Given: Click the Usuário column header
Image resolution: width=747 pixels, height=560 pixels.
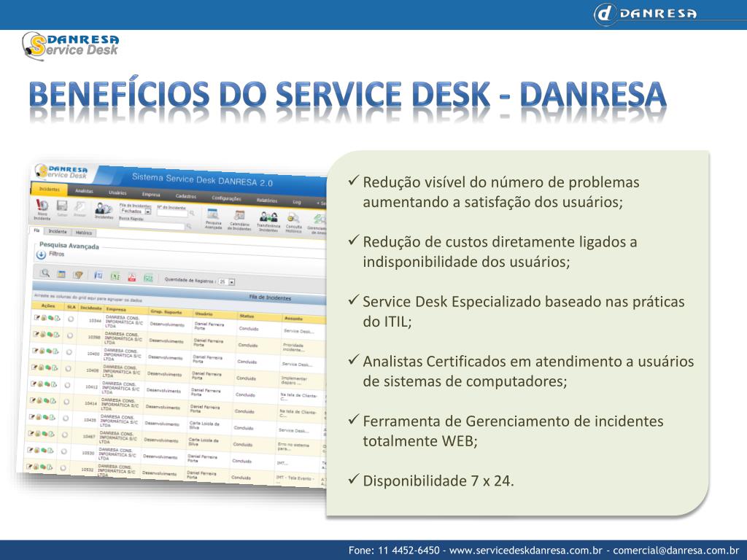Looking at the screenshot, I should 214,314.
